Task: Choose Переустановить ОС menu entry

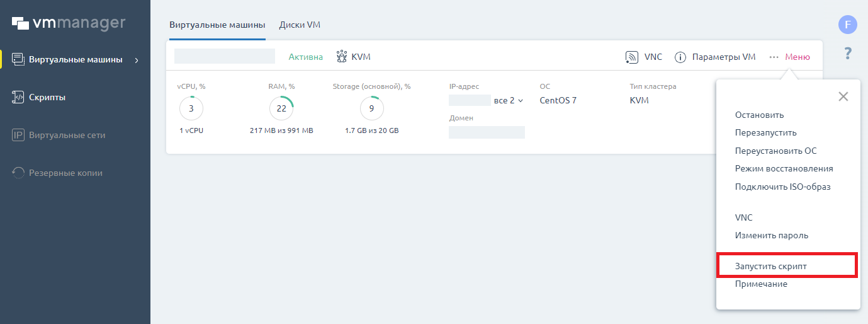Action: [x=775, y=151]
